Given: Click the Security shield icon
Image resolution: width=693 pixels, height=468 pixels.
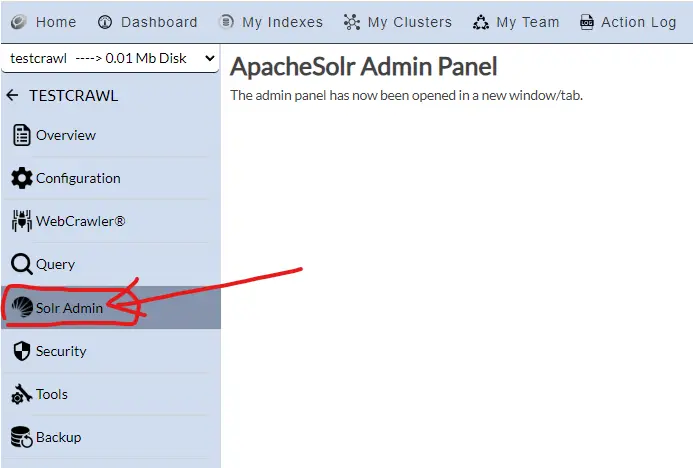Looking at the screenshot, I should tap(21, 351).
